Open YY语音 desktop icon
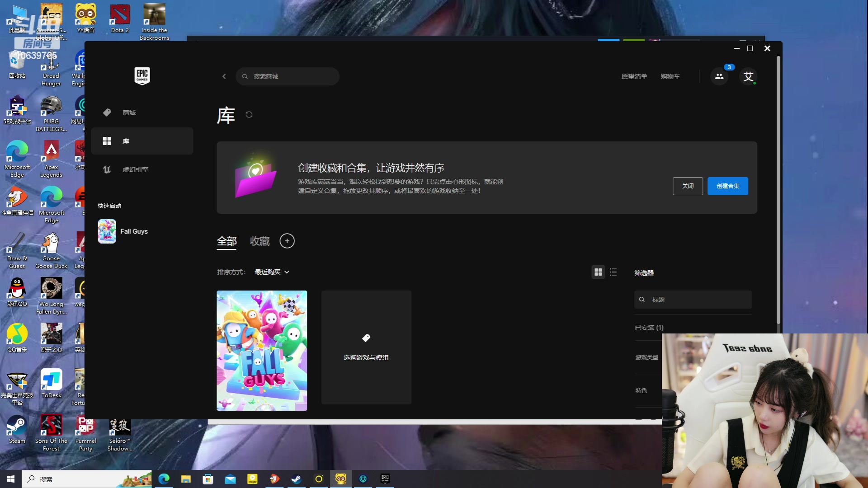Image resolution: width=868 pixels, height=488 pixels. click(85, 19)
